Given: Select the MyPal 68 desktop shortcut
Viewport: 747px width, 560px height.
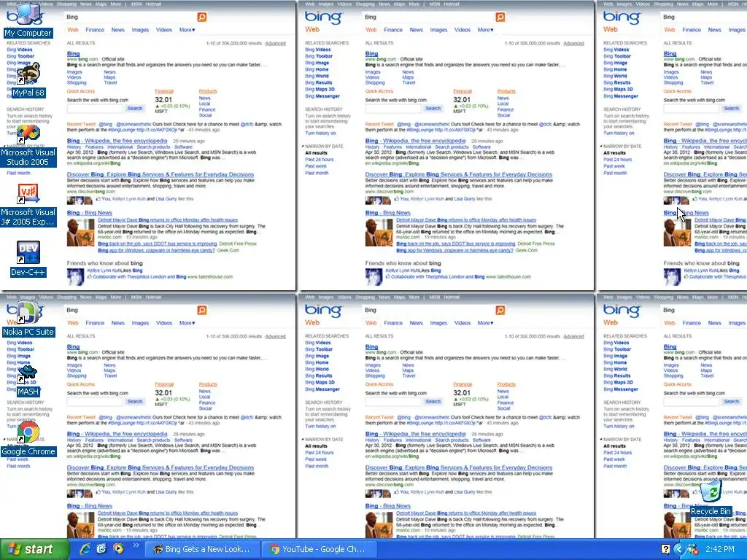Looking at the screenshot, I should [x=28, y=79].
